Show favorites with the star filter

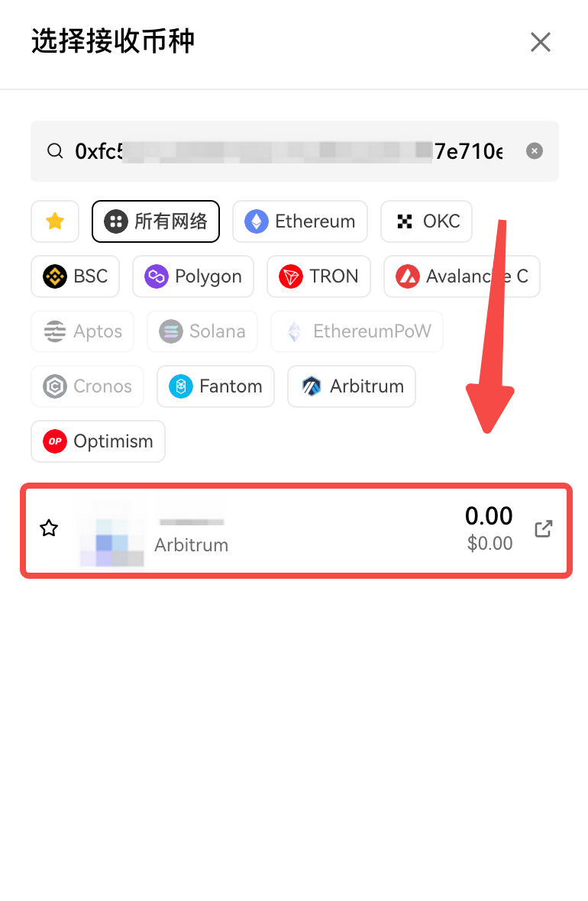pyautogui.click(x=55, y=221)
